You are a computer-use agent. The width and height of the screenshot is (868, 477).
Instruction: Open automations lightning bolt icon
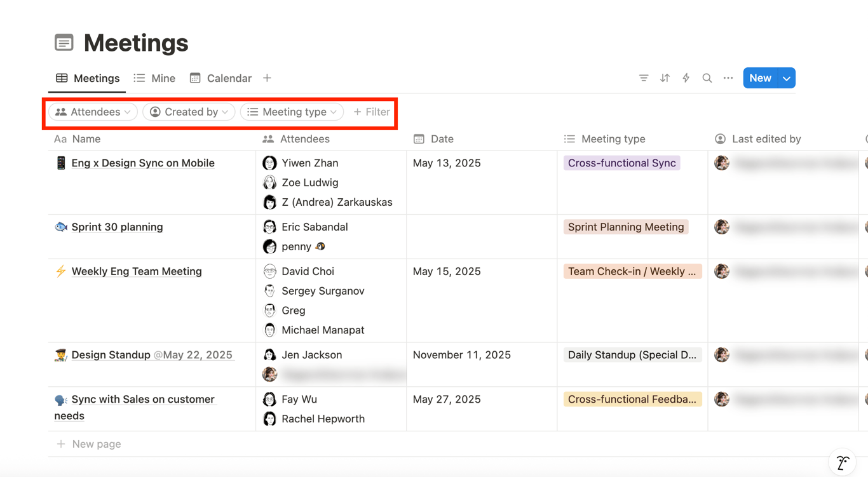[686, 78]
